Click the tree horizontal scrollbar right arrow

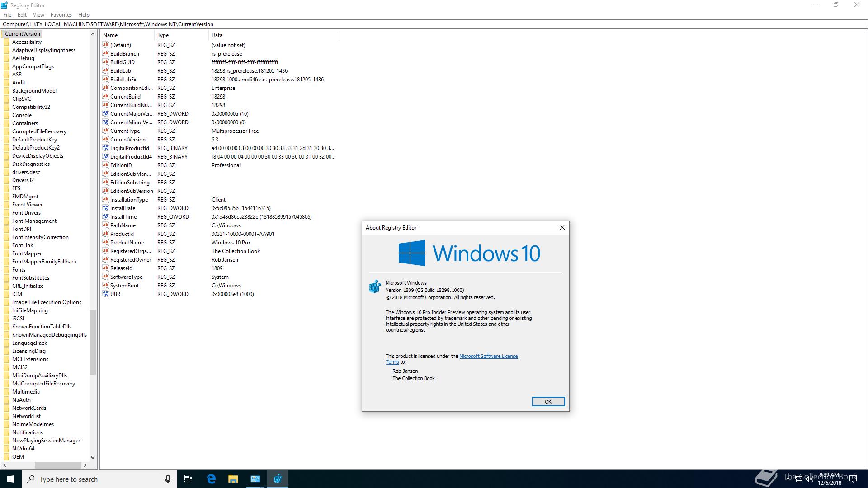click(x=85, y=465)
